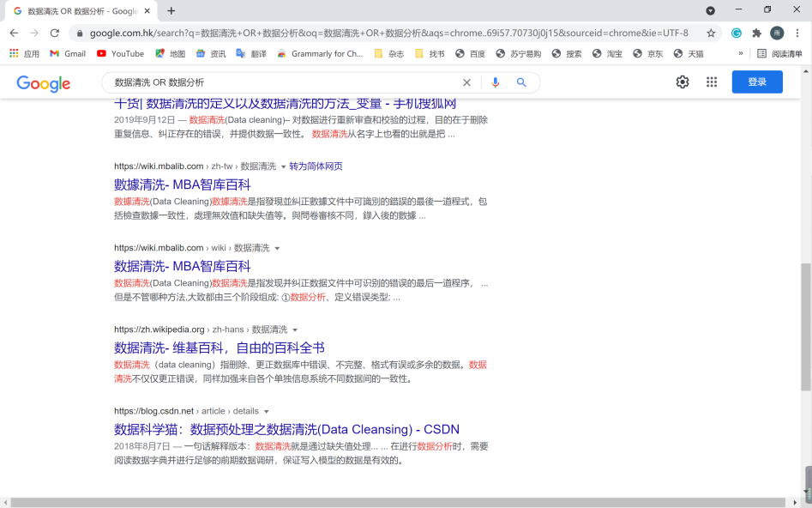Open the 翻译 translate bookmark

click(251, 53)
